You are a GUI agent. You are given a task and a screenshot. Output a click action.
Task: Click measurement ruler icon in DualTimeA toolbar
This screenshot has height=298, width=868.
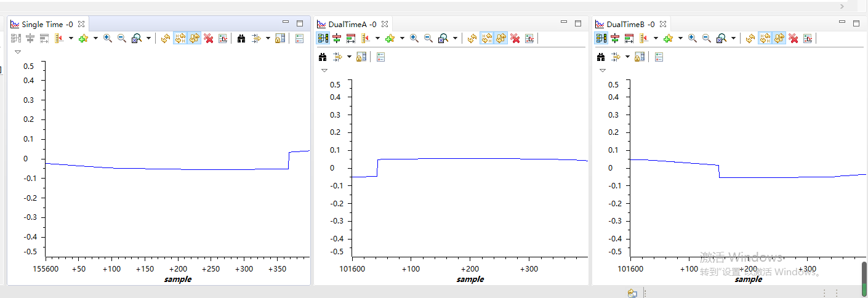coord(367,38)
